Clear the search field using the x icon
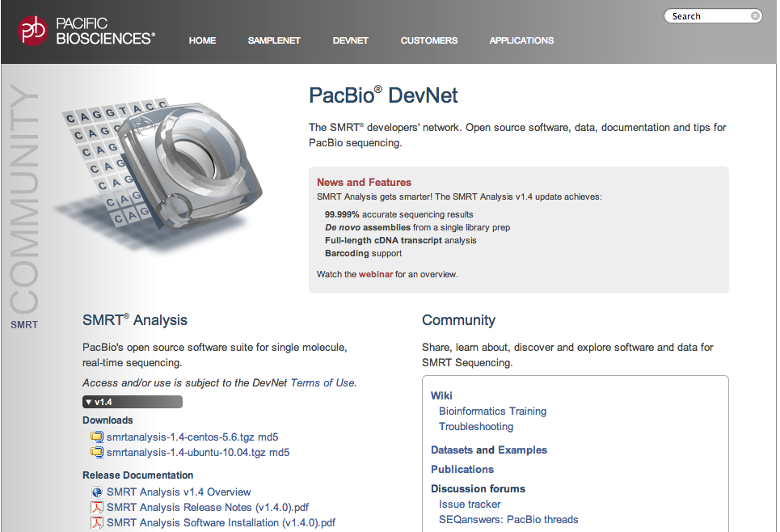The width and height of the screenshot is (780, 532). tap(755, 15)
